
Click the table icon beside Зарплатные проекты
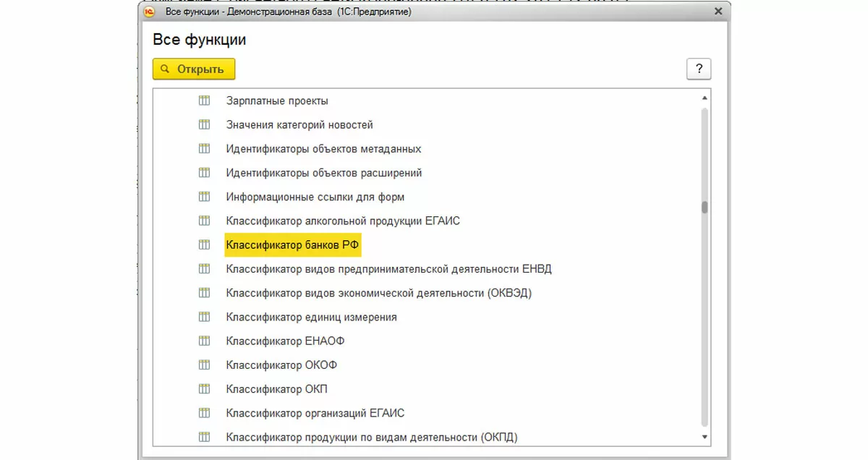point(204,101)
